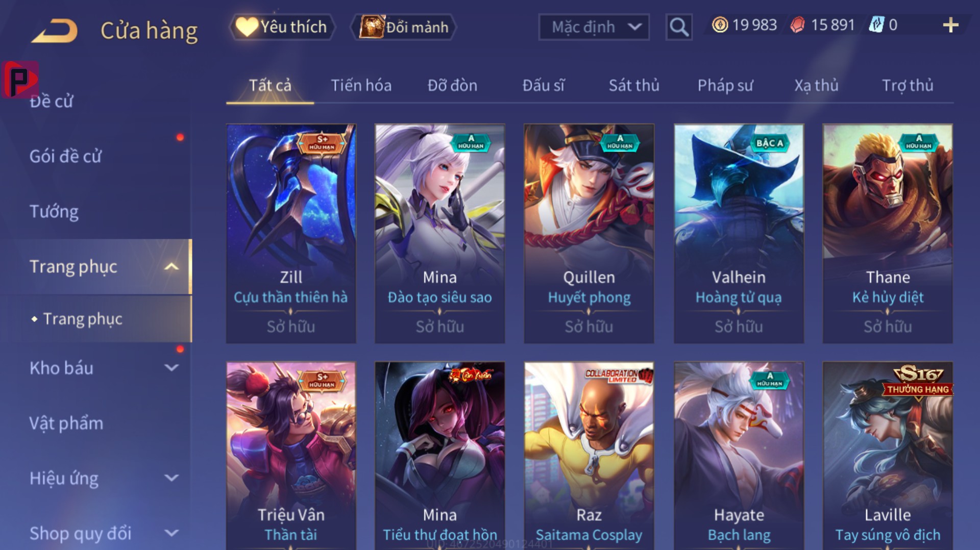Open Gói đề cử in sidebar
Screen dimensions: 980x550
pyautogui.click(x=65, y=156)
